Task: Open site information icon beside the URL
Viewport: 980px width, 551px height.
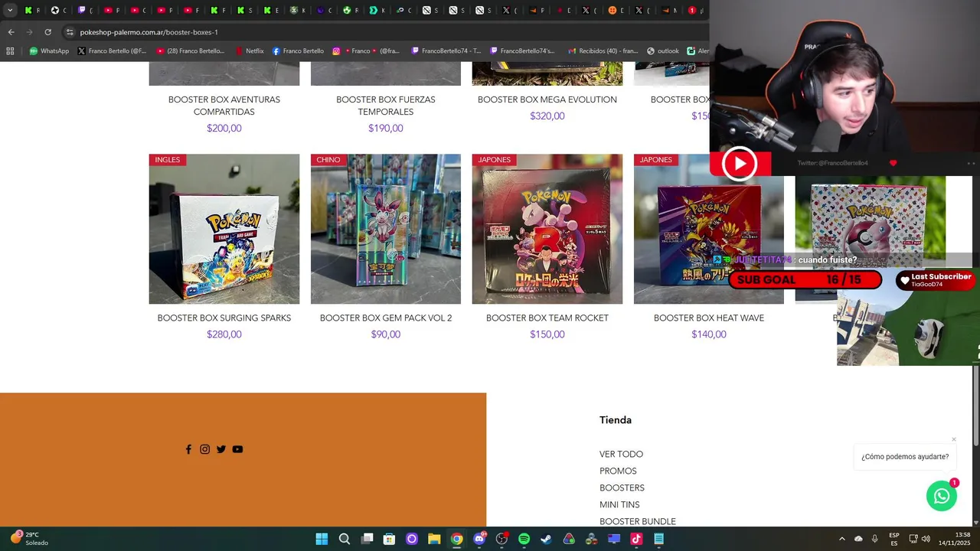Action: (x=70, y=32)
